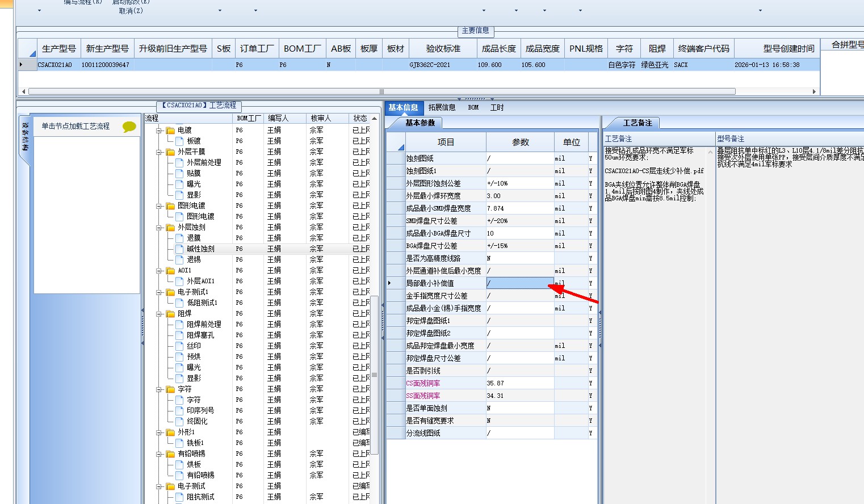Image resolution: width=864 pixels, height=504 pixels.
Task: Collapse the 阻焊 tree node
Action: (x=160, y=314)
